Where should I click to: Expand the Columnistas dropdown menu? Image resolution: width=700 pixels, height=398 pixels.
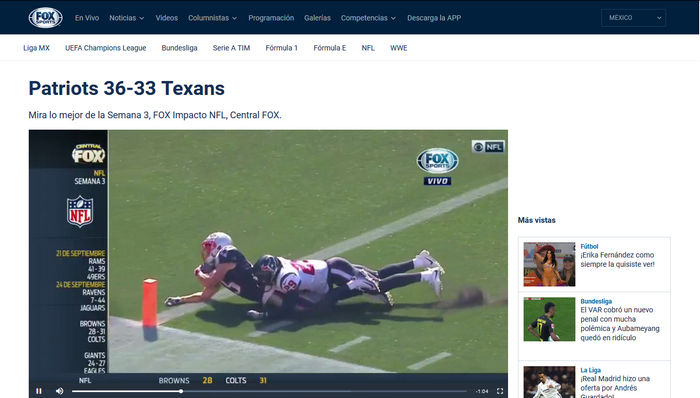212,18
